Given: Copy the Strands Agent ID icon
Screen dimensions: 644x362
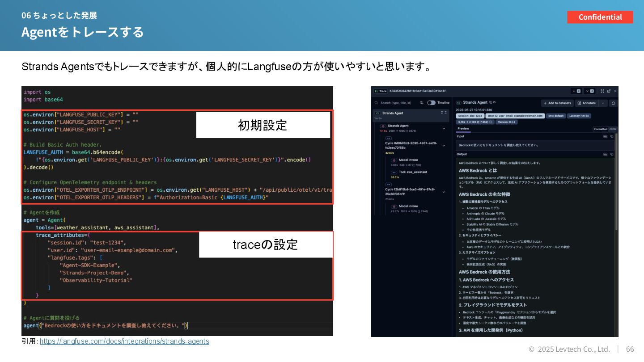Looking at the screenshot, I should coord(493,103).
